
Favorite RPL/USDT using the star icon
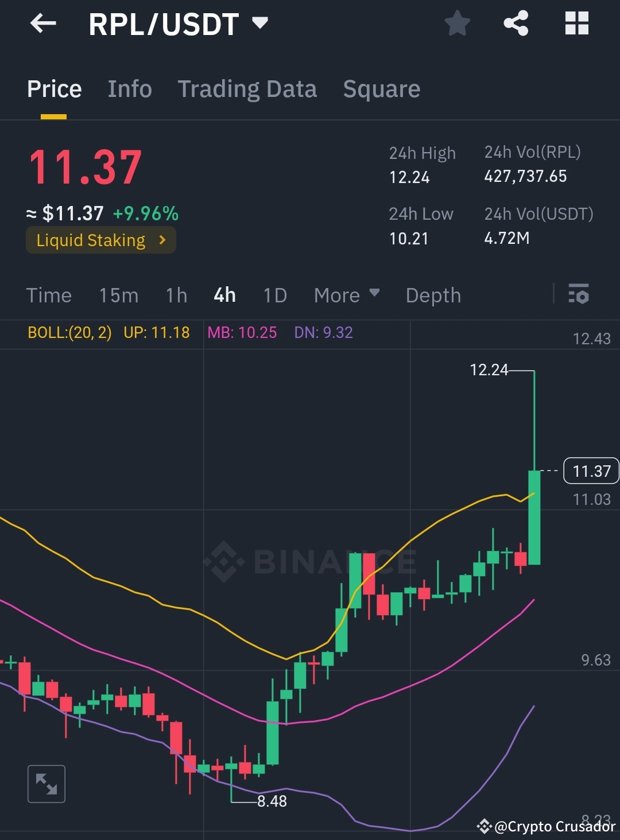(x=458, y=23)
